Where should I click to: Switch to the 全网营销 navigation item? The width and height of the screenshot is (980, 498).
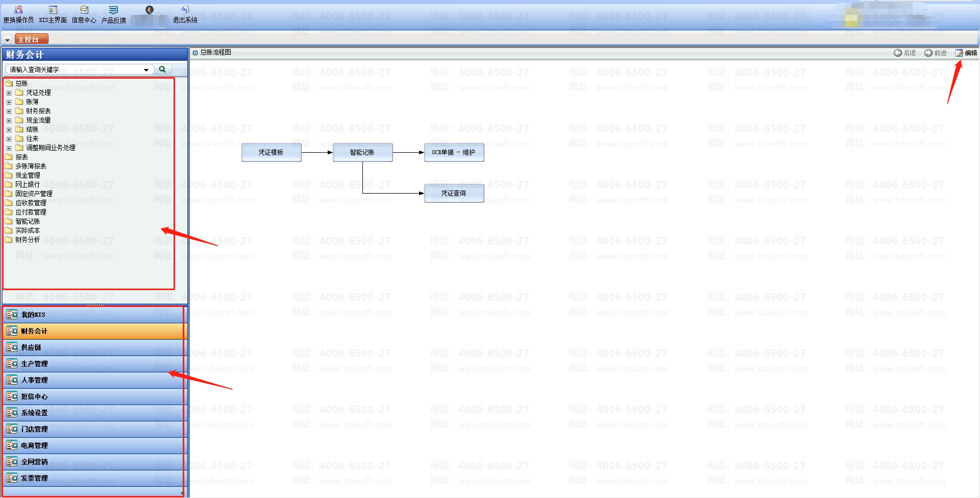pos(95,462)
